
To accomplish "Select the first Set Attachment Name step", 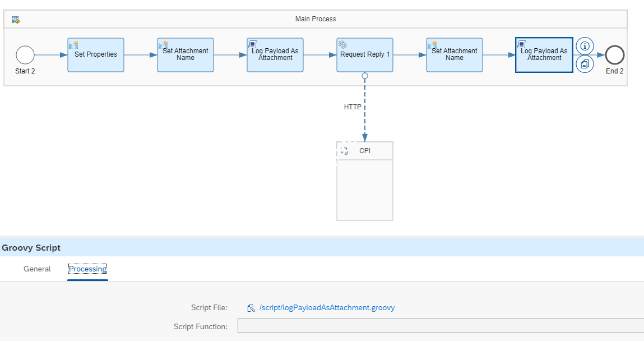I will pos(186,55).
